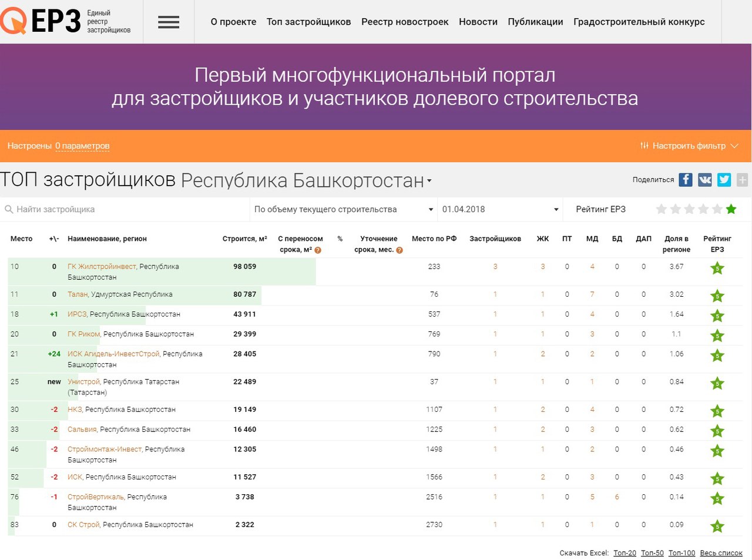752x560 pixels.
Task: Click 'Место по РФ' column header
Action: coord(434,239)
